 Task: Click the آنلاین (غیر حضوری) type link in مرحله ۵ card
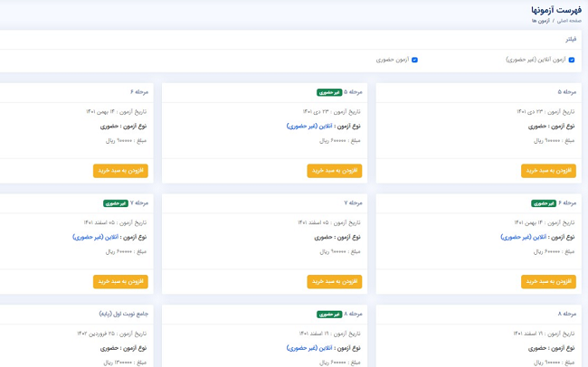coord(309,127)
